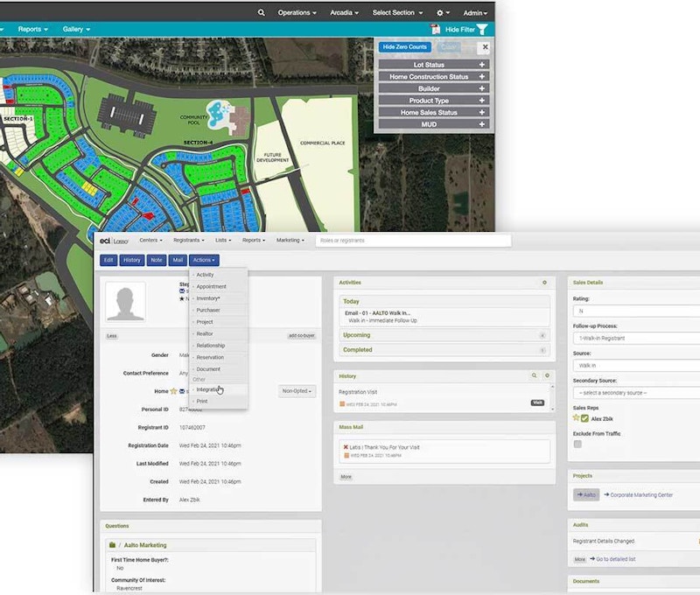Click the red X on the Latis message

345,447
